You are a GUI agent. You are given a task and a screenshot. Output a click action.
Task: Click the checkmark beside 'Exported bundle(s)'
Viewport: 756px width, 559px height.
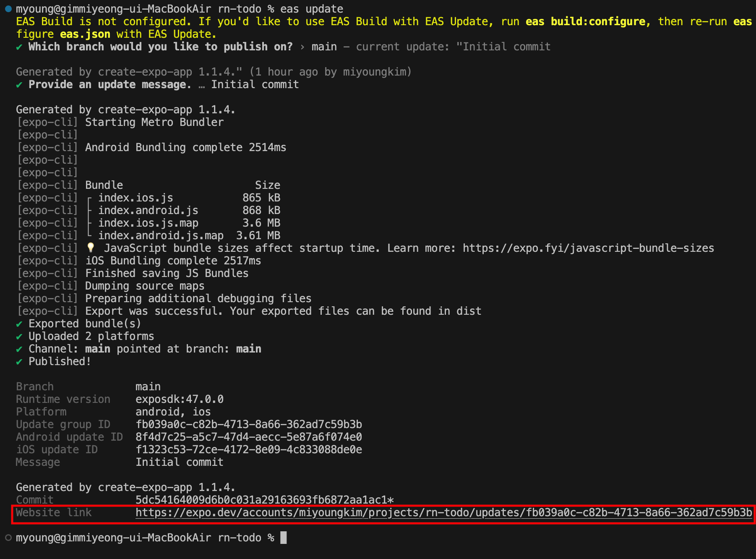(19, 324)
